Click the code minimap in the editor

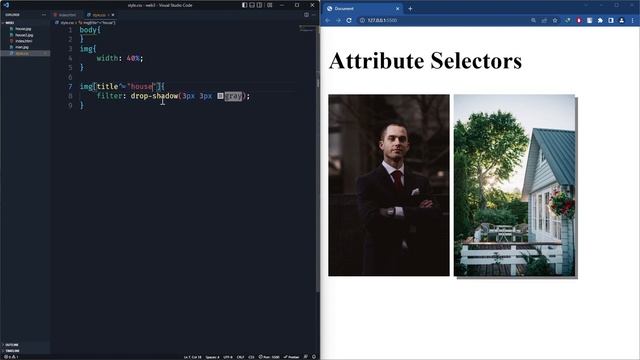point(307,29)
